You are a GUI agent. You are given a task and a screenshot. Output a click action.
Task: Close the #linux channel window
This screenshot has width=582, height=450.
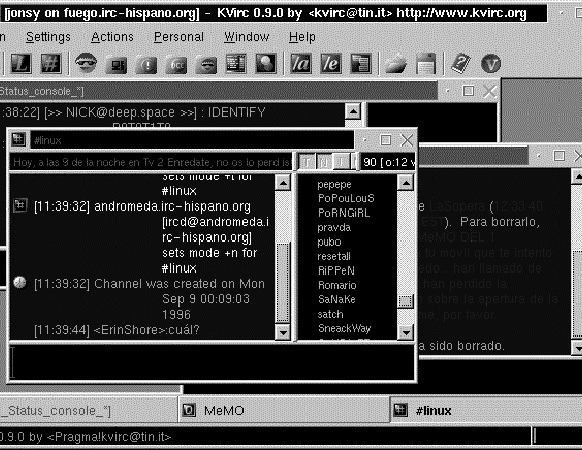pyautogui.click(x=407, y=140)
